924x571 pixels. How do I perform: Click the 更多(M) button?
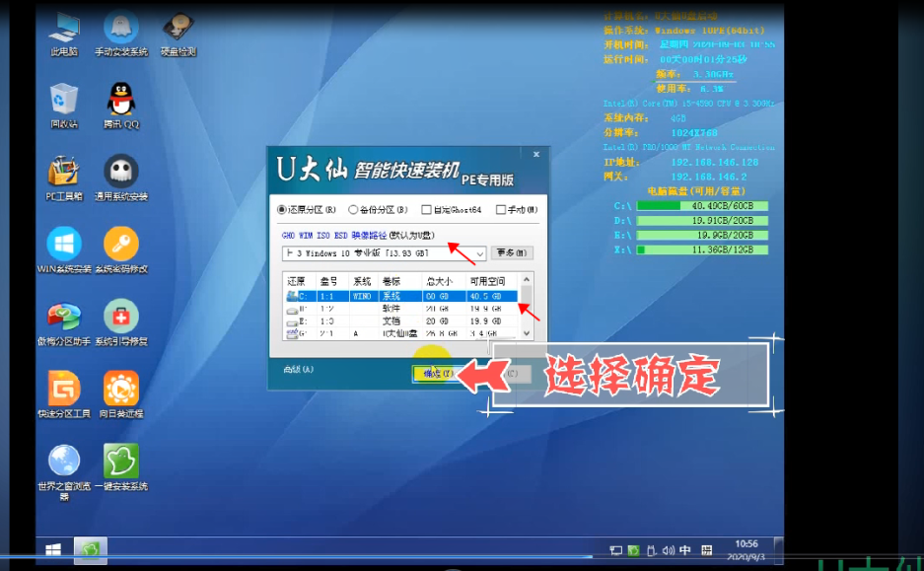pyautogui.click(x=512, y=252)
